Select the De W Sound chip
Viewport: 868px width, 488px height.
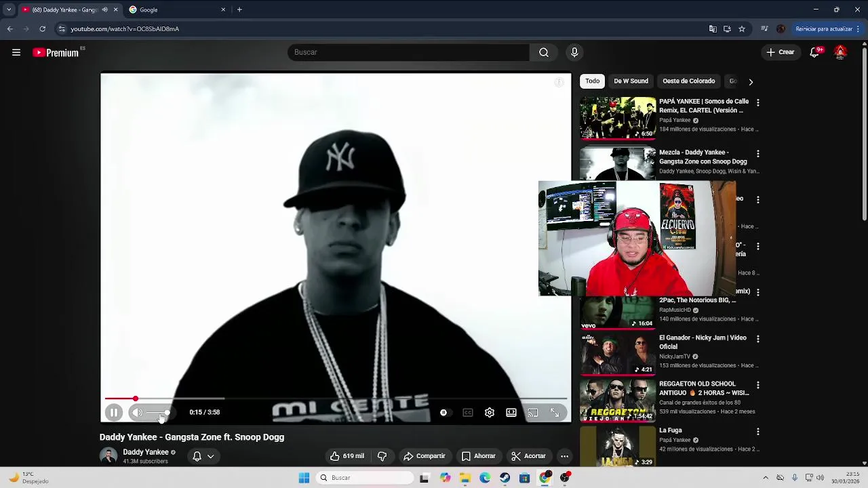(x=631, y=81)
